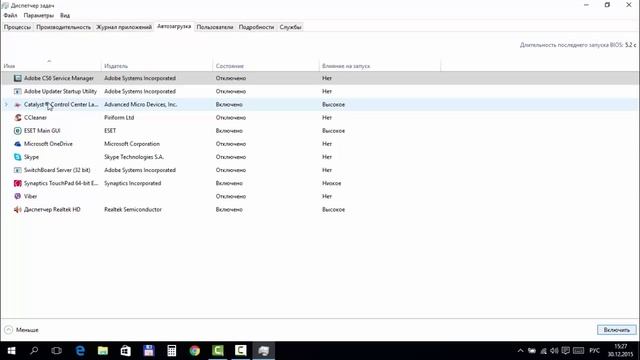Viewport: 640px width, 360px height.
Task: Sort by the Состояние column header
Action: [266, 65]
